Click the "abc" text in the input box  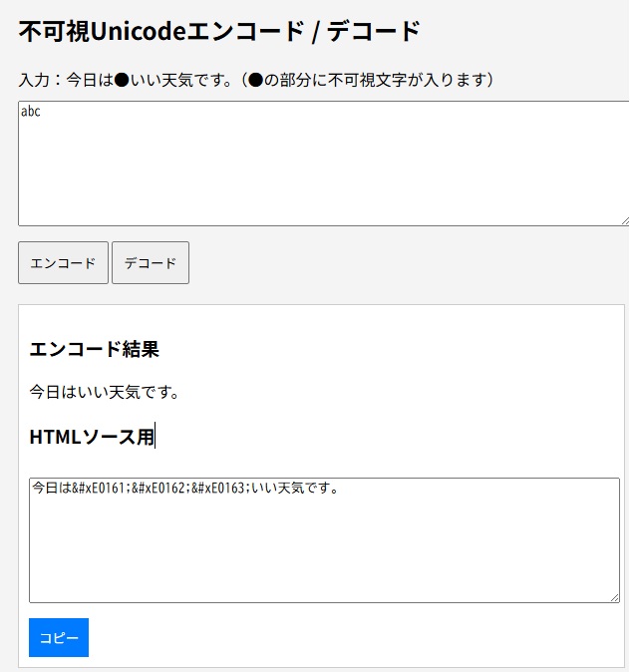coord(31,112)
